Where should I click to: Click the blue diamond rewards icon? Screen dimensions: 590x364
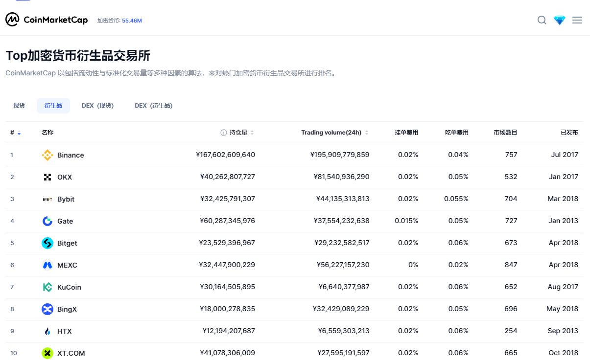[560, 20]
